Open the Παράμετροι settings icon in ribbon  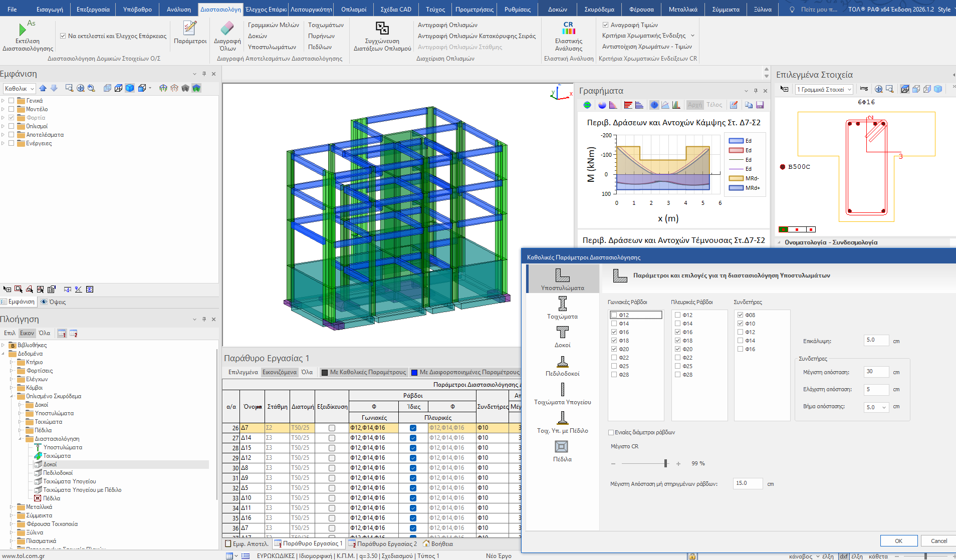tap(190, 28)
